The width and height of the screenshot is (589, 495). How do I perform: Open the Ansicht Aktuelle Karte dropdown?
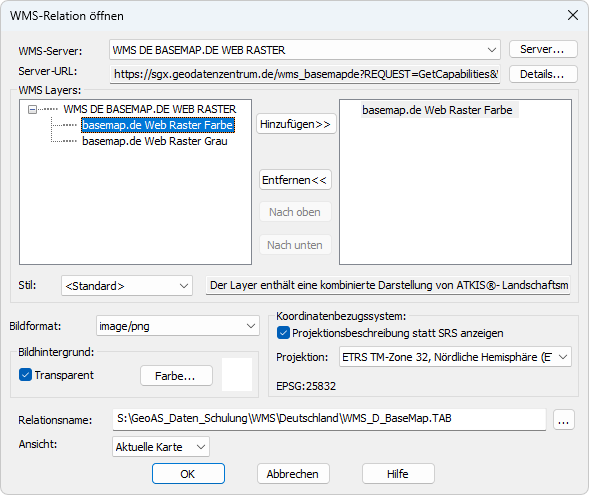[161, 447]
